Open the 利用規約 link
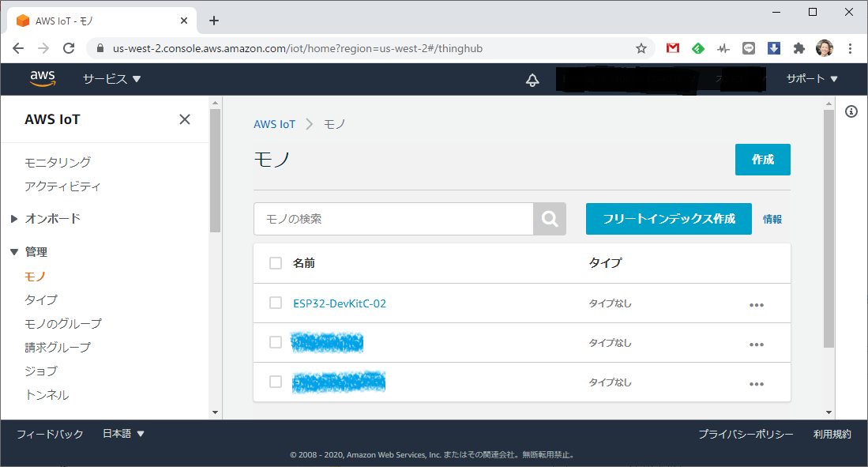The height and width of the screenshot is (467, 868). point(832,435)
